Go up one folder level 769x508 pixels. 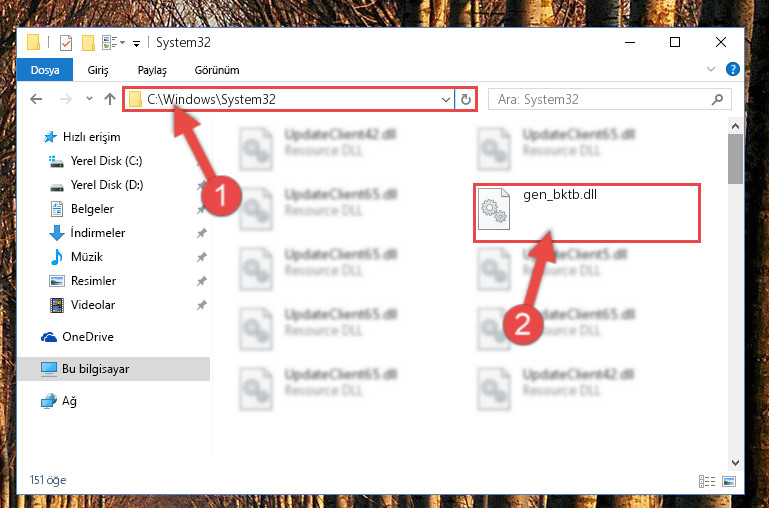pyautogui.click(x=110, y=100)
